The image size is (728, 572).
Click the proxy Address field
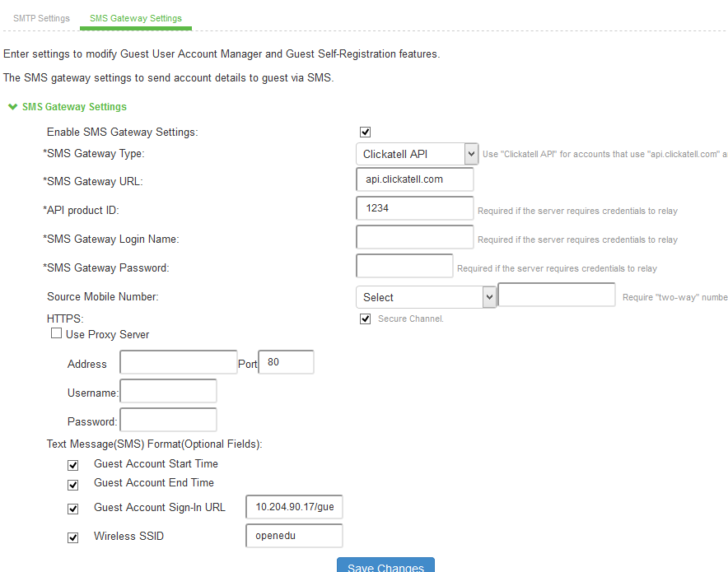coord(179,362)
